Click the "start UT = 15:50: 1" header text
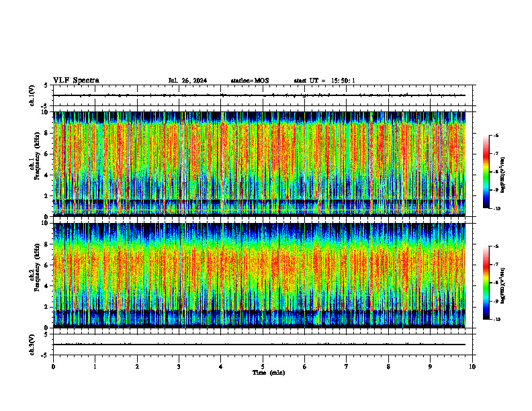Screen dimensions: 532x411 pos(324,81)
